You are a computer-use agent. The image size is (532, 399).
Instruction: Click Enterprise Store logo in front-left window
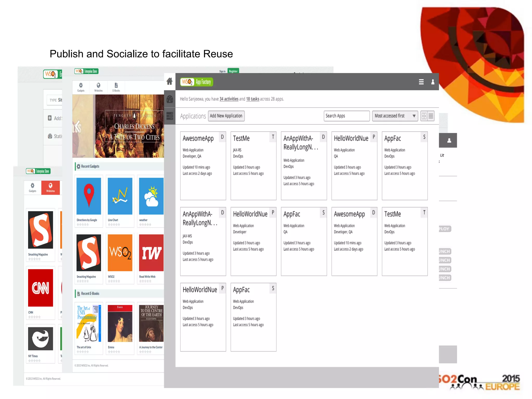click(x=38, y=171)
